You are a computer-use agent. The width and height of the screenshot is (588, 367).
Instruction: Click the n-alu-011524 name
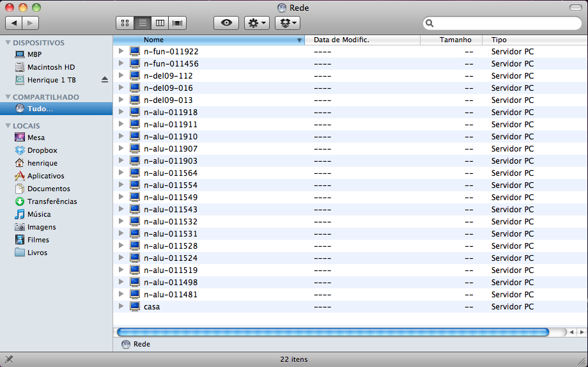pyautogui.click(x=171, y=258)
